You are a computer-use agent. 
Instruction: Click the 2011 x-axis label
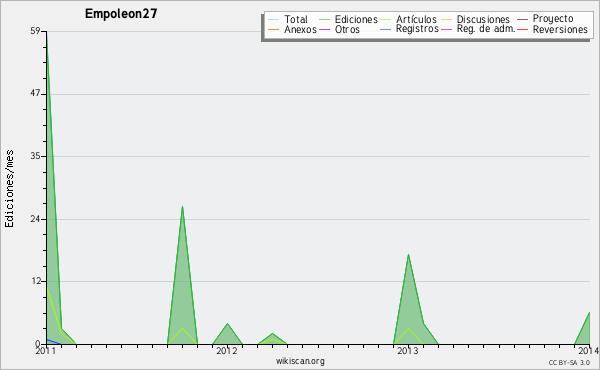point(46,350)
